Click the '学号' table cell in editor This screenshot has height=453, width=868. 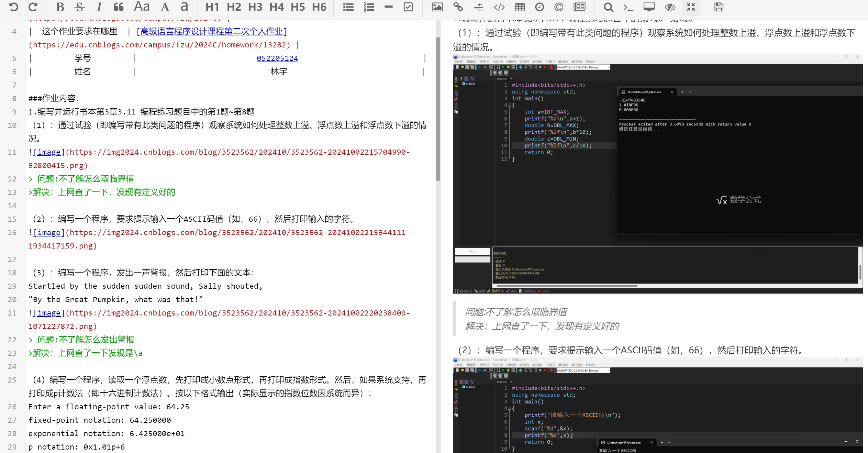(x=82, y=58)
